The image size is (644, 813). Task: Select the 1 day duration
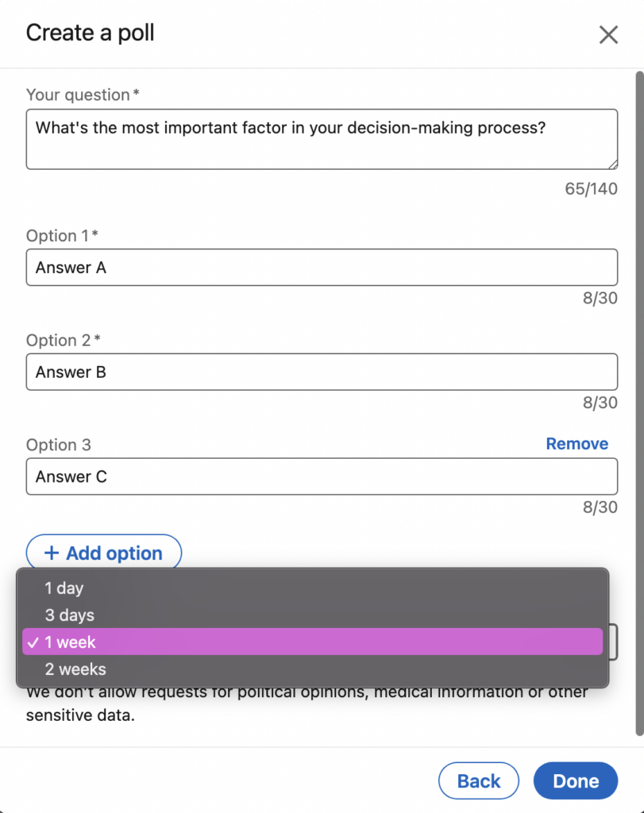(x=64, y=588)
